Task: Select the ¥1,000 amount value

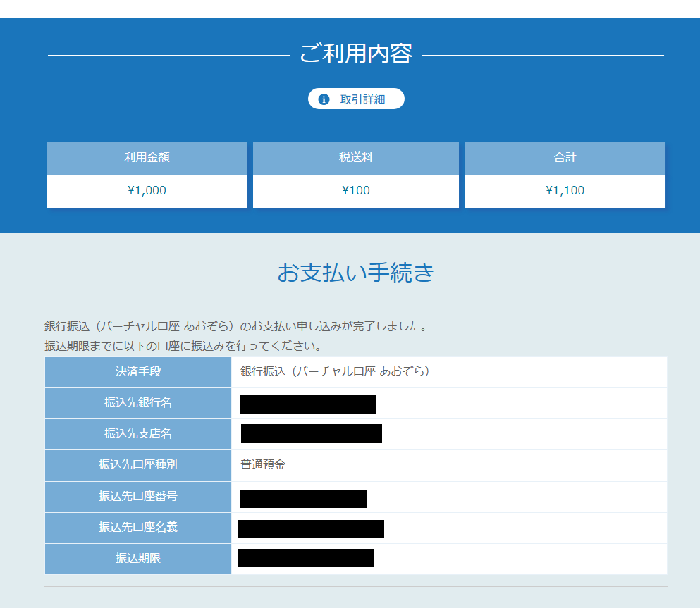Action: [147, 190]
